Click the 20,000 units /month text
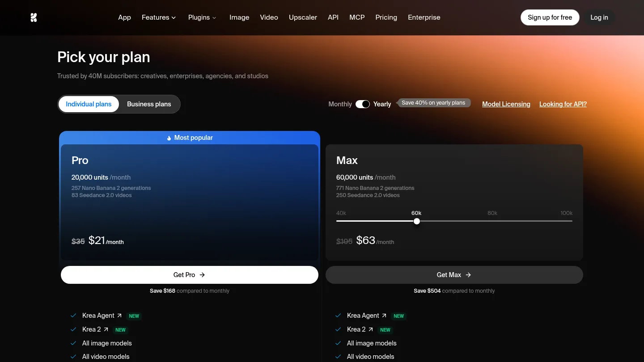This screenshot has height=362, width=644. tap(101, 177)
